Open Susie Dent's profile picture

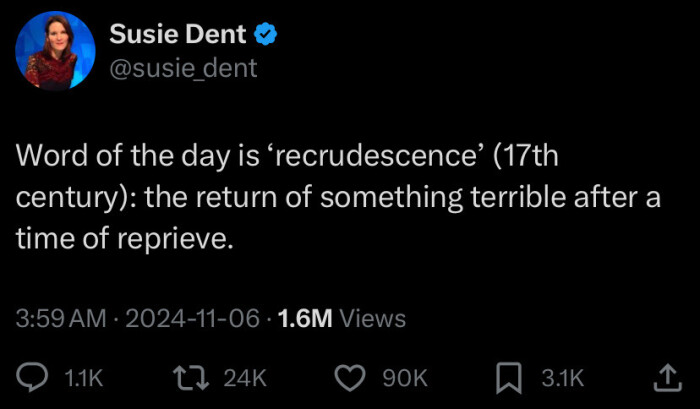tap(55, 51)
